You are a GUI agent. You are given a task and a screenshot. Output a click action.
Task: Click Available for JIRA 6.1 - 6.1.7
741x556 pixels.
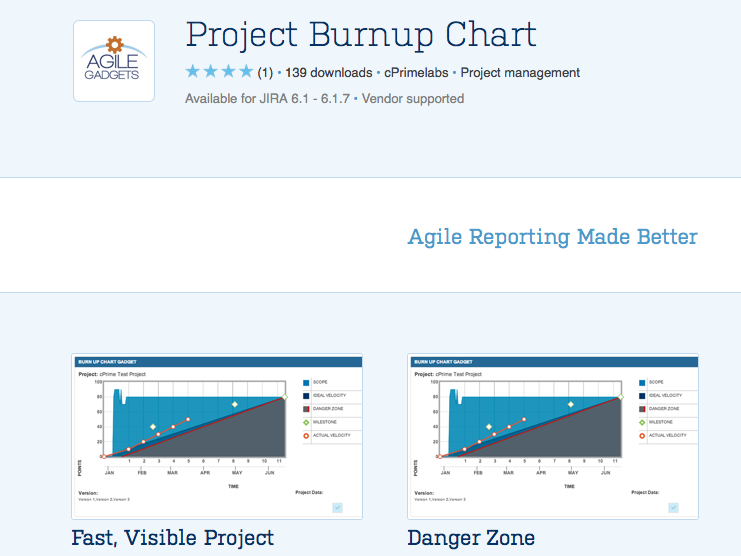(x=267, y=99)
